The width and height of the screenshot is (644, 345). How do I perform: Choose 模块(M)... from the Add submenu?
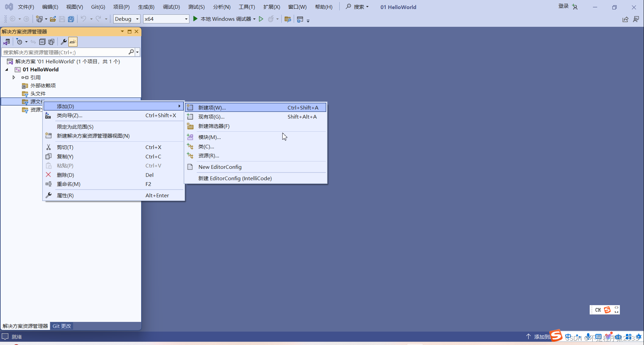pyautogui.click(x=256, y=137)
